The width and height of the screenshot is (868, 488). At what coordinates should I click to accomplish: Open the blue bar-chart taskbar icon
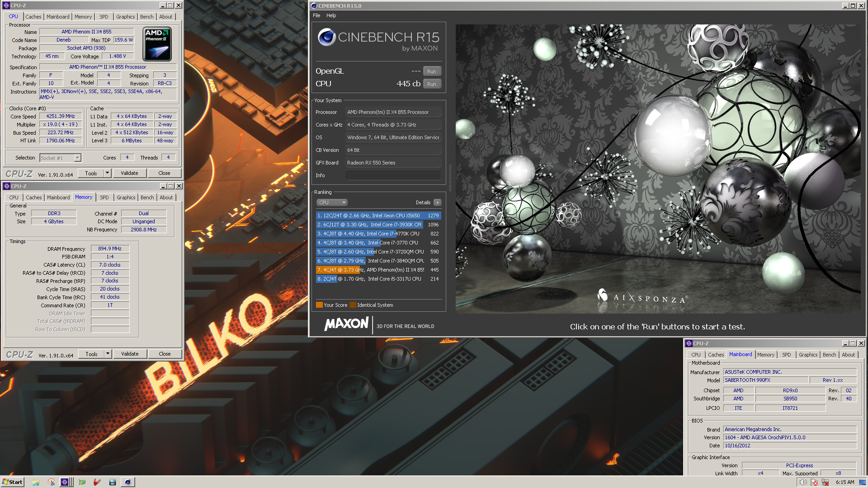coord(112,482)
